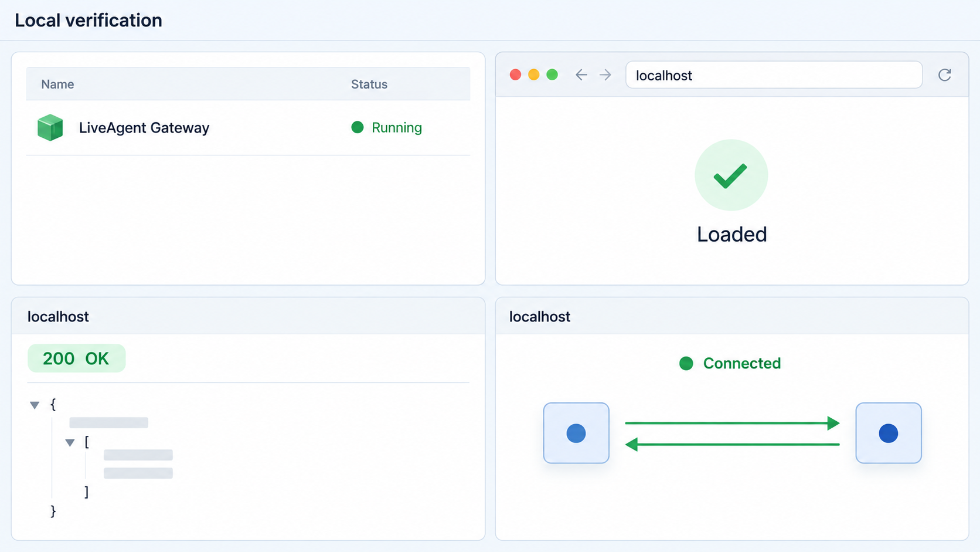Image resolution: width=980 pixels, height=552 pixels.
Task: Click the 200 OK status badge
Action: (x=76, y=358)
